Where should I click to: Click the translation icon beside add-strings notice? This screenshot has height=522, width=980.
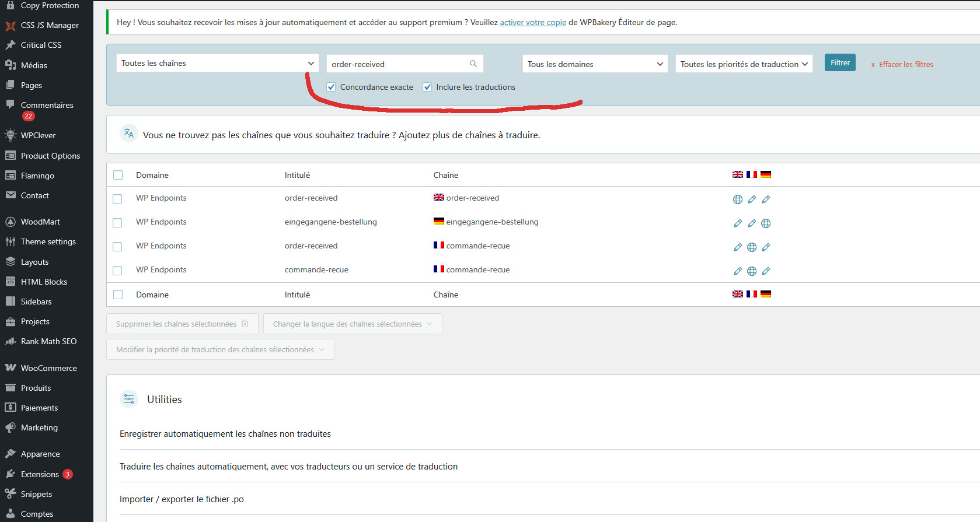129,134
